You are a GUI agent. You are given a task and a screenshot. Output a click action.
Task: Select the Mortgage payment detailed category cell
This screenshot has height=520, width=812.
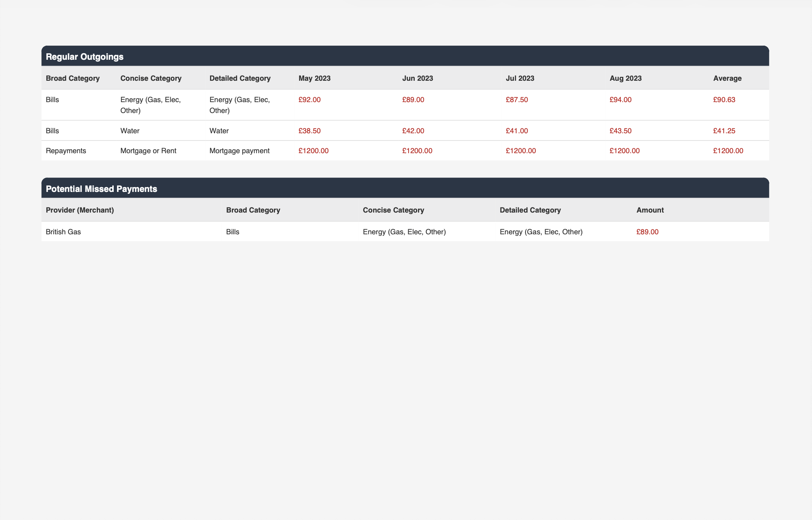point(239,151)
